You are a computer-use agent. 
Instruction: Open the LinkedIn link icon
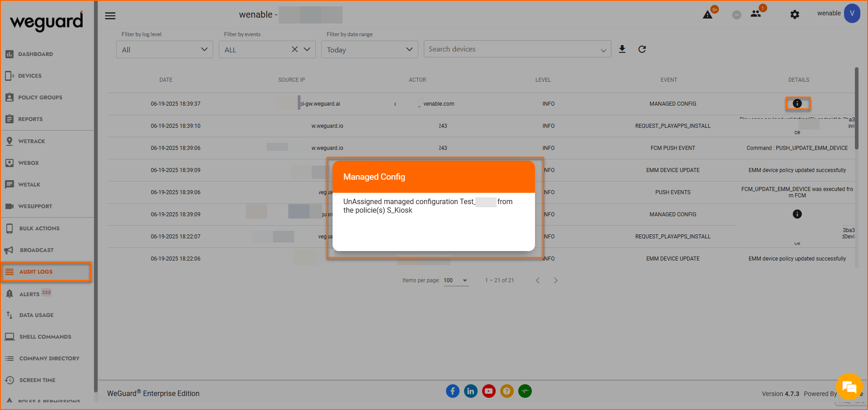(471, 391)
